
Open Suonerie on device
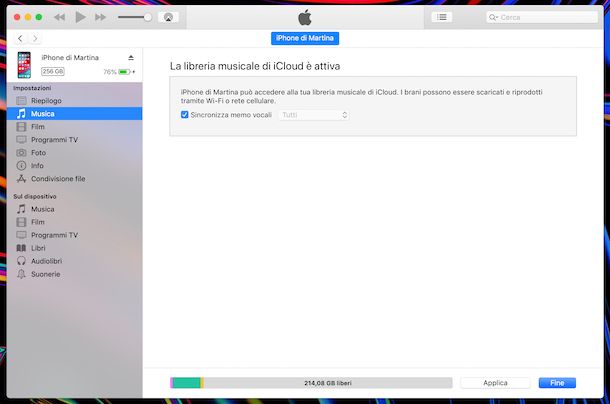(x=45, y=274)
